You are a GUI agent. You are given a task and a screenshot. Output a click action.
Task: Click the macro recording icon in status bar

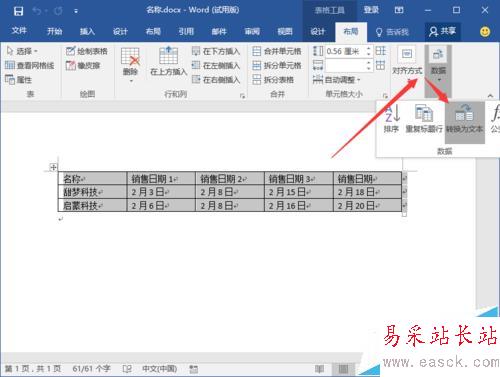[x=193, y=369]
